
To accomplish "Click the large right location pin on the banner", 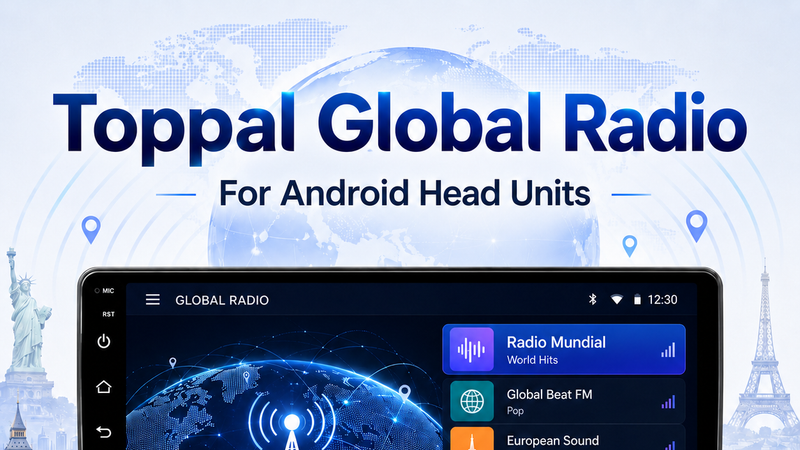I will 696,226.
